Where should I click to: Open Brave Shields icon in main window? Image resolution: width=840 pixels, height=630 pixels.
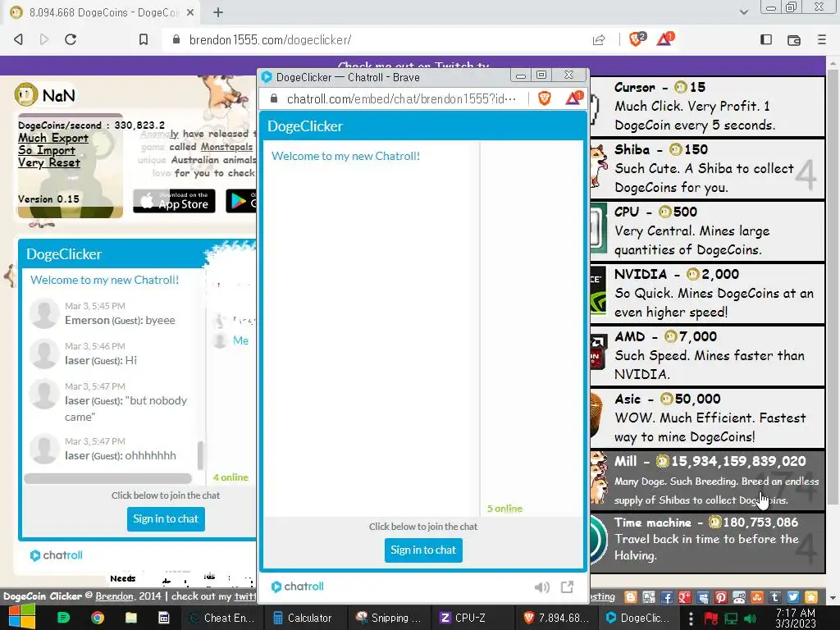click(637, 39)
